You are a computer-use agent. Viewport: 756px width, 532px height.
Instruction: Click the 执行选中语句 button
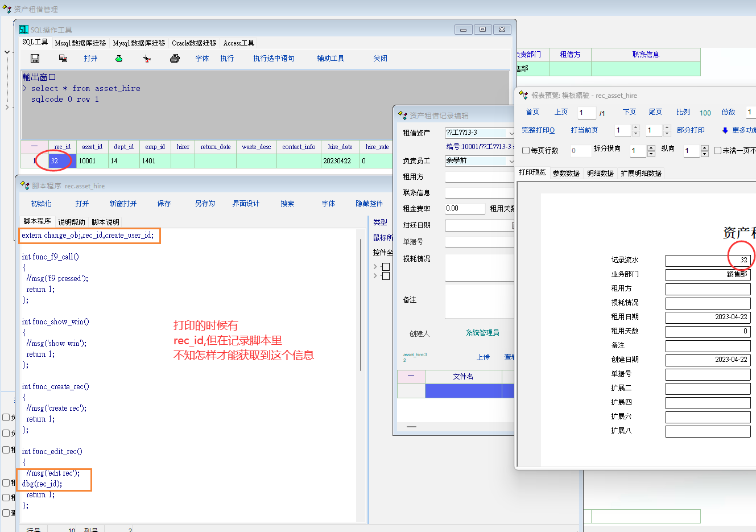pyautogui.click(x=274, y=59)
